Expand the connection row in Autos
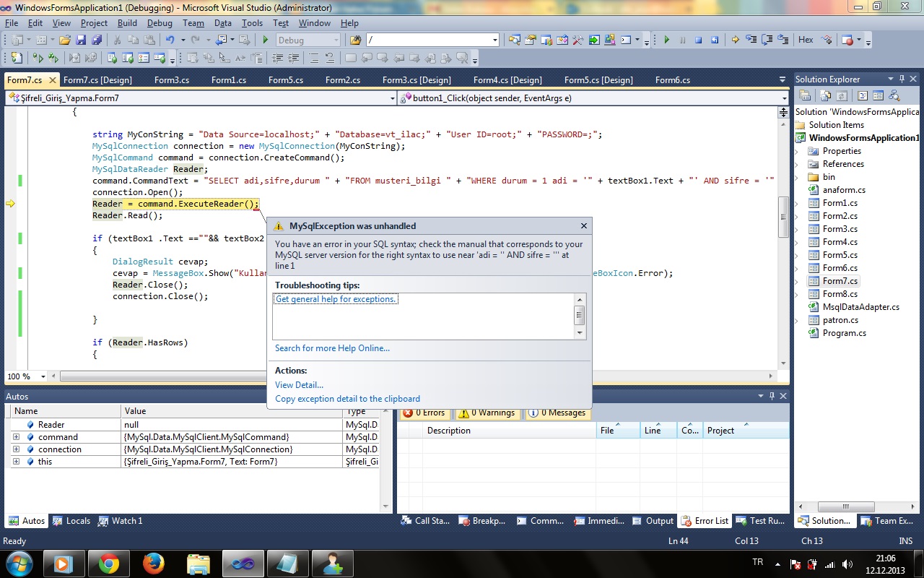 coord(16,449)
